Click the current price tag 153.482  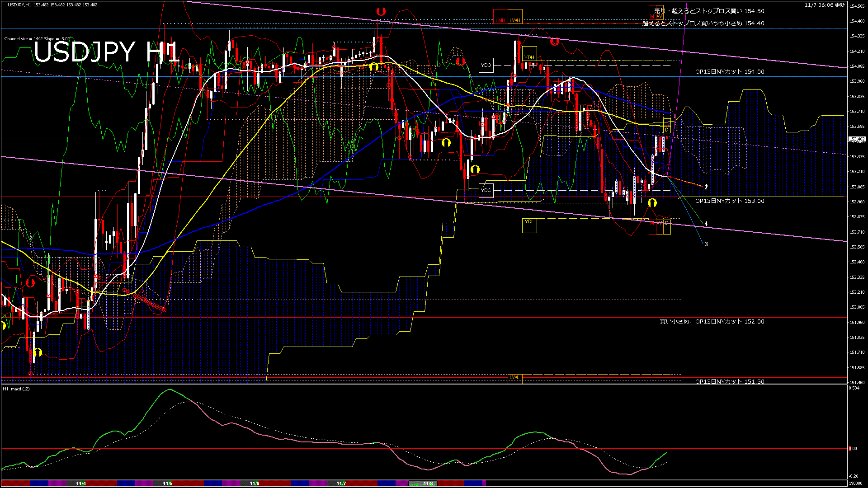coord(857,139)
